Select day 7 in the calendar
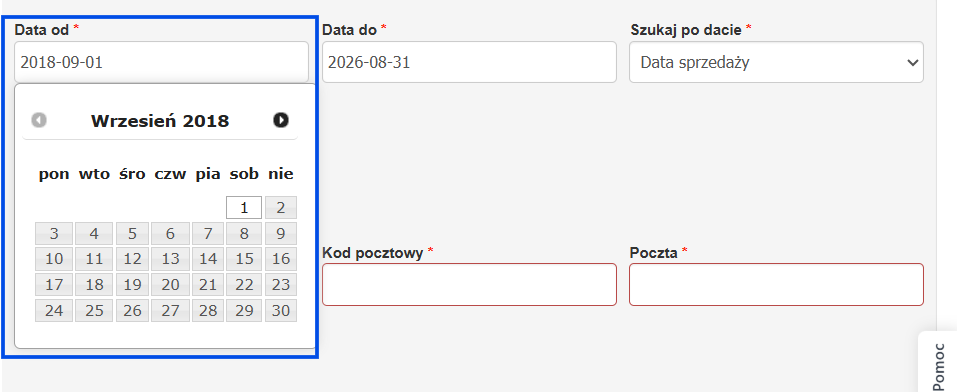957x392 pixels. [x=208, y=233]
